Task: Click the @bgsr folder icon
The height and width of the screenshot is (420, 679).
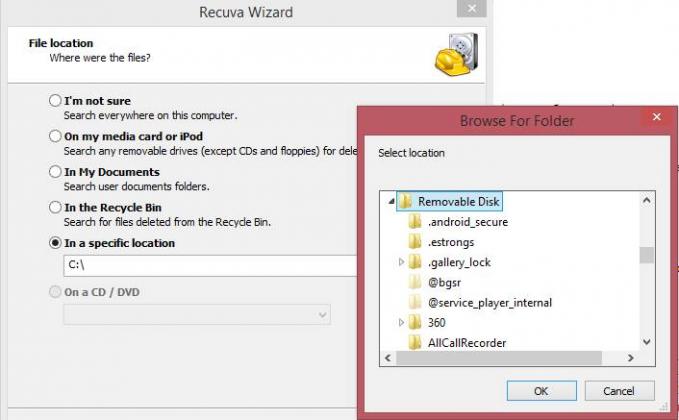Action: [415, 282]
